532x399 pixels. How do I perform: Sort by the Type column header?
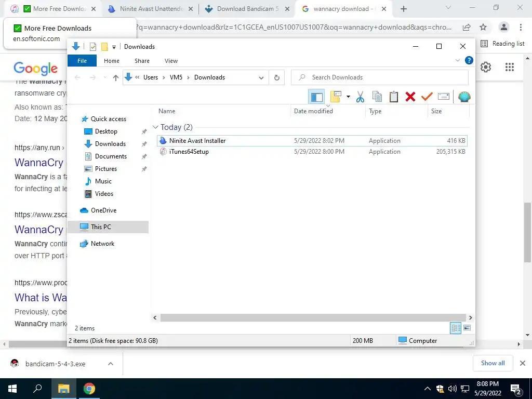pos(396,111)
